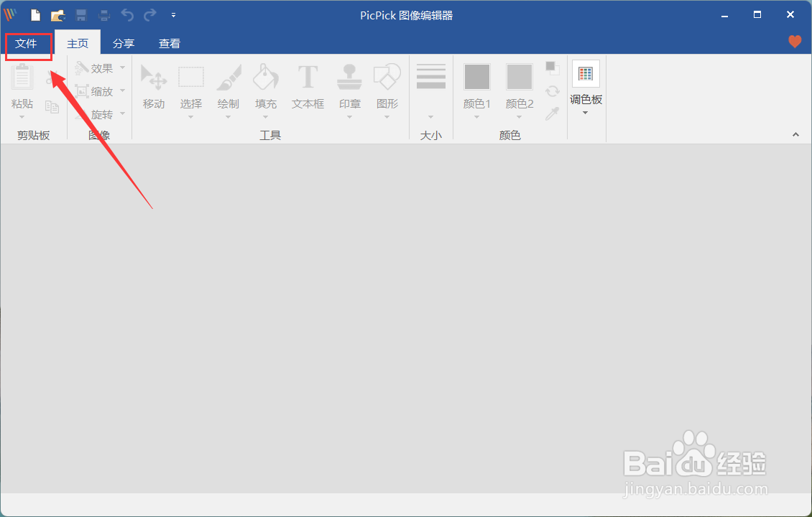812x517 pixels.
Task: Expand the 粘贴 dropdown arrow
Action: pos(22,117)
